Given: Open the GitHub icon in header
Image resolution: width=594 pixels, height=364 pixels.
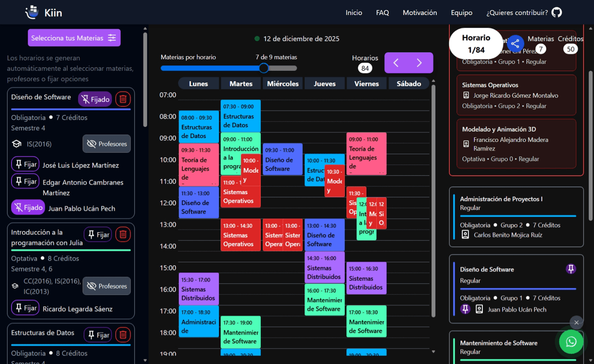Looking at the screenshot, I should 557,13.
